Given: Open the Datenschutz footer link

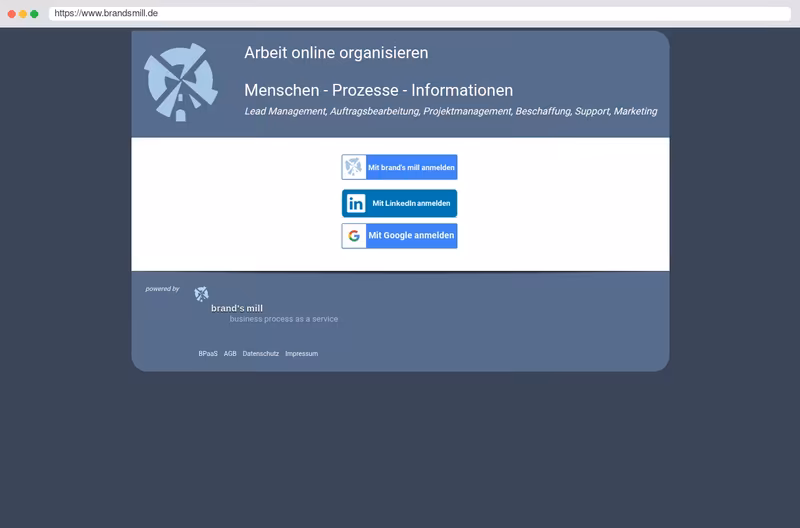Looking at the screenshot, I should click(261, 354).
